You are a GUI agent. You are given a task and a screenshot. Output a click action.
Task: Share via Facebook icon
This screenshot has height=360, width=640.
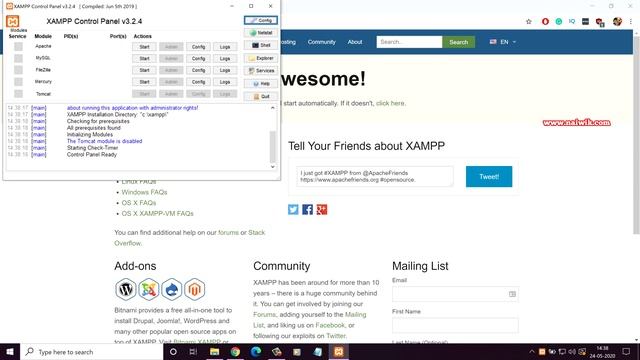(x=307, y=209)
